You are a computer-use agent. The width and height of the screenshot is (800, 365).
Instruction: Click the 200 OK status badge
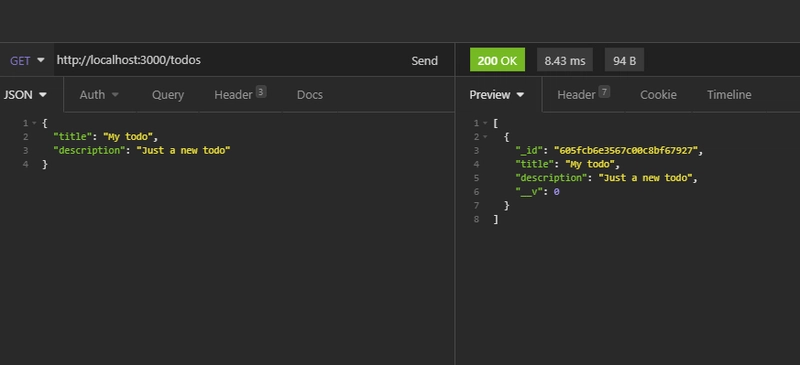click(x=497, y=60)
